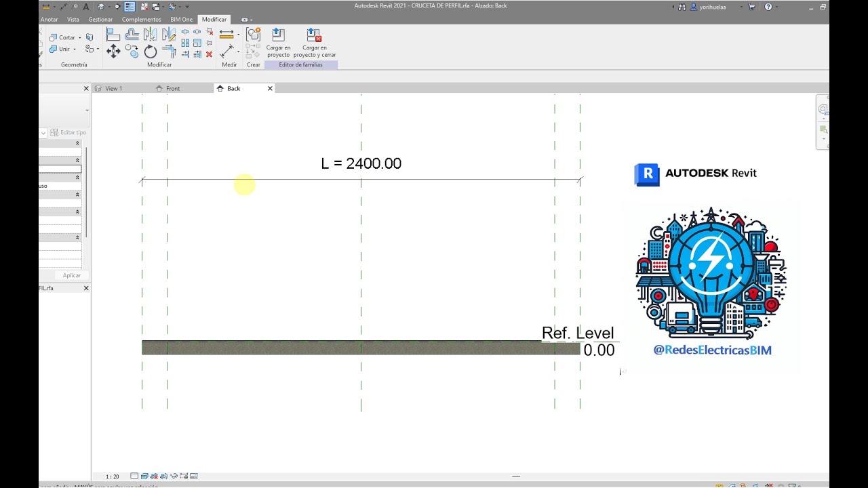Switch to the Front view tab
868x488 pixels.
(173, 89)
